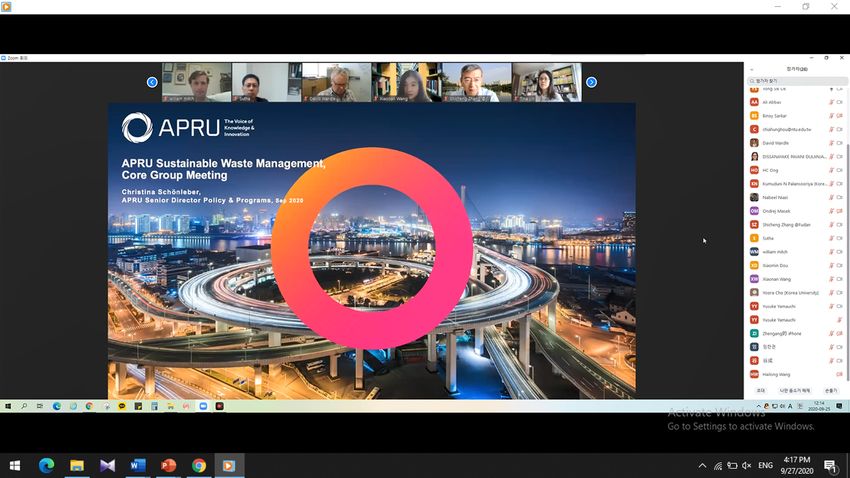Toggle Ondrej Masek's video camera icon

[839, 211]
